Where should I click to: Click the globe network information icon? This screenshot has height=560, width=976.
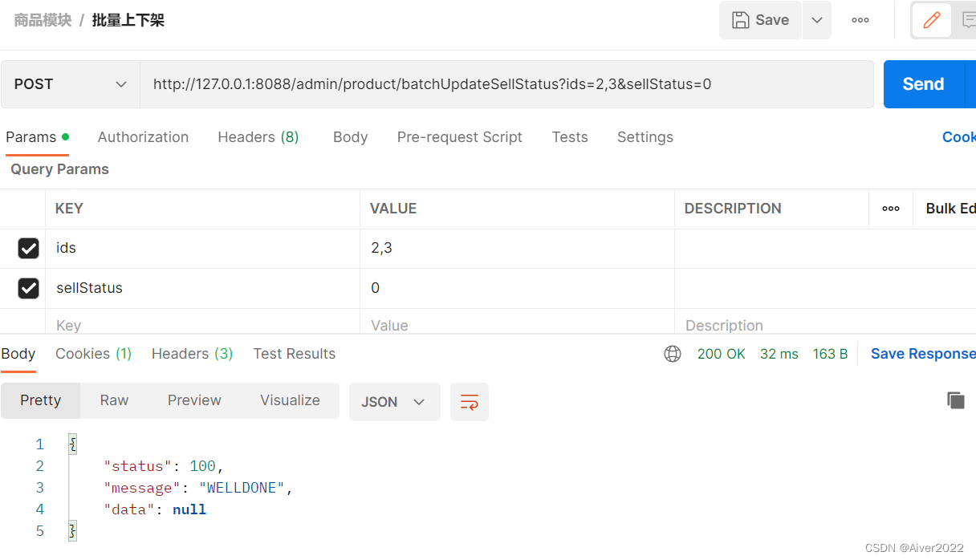pos(673,354)
